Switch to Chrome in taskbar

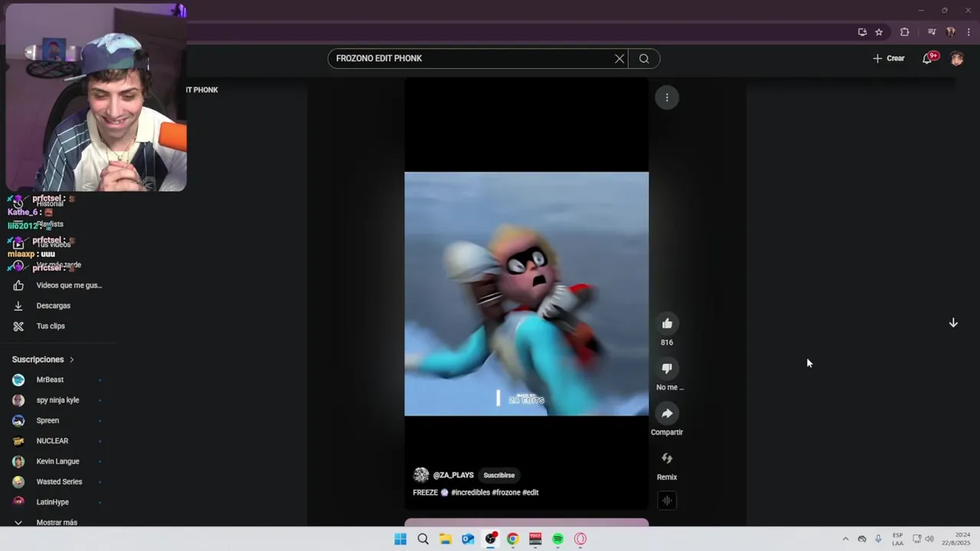[513, 539]
